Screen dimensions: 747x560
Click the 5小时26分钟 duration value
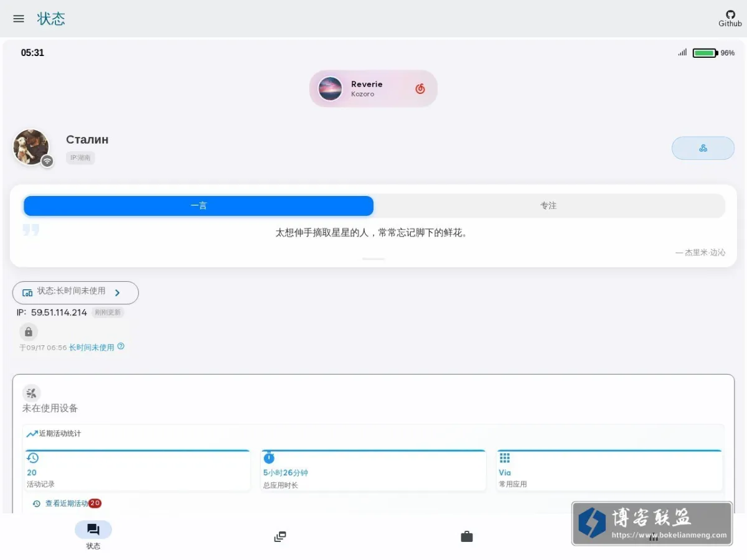[285, 473]
